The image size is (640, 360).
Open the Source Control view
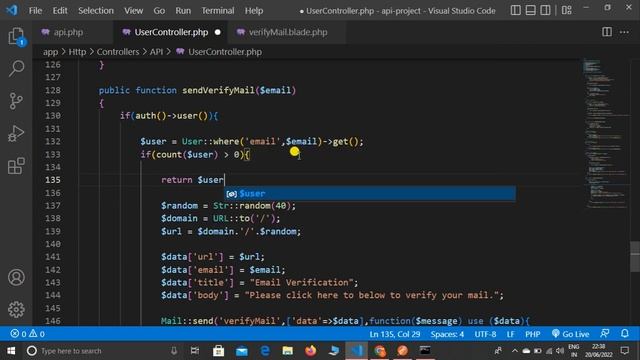16,101
